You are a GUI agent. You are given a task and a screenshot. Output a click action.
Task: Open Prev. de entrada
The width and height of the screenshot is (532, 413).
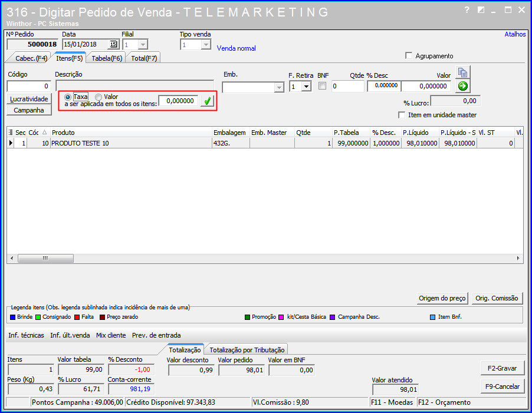coord(156,335)
